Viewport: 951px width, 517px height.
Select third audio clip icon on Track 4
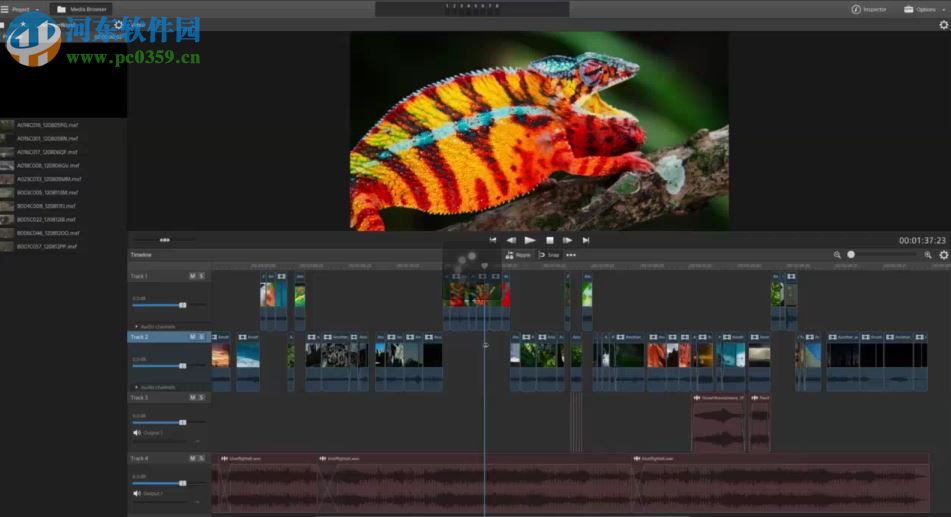click(637, 459)
